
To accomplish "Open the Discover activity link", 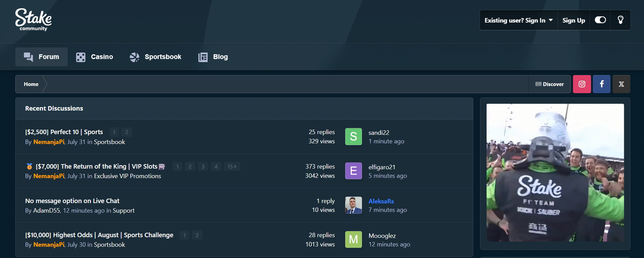I will [x=549, y=84].
